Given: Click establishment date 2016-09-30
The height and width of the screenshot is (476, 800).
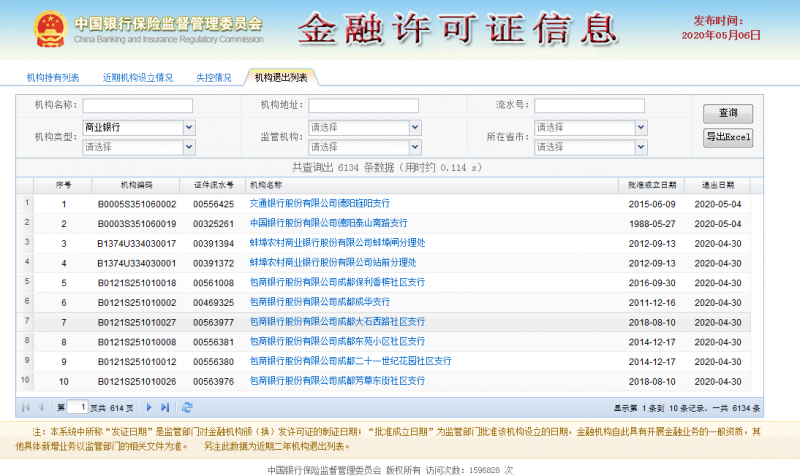Looking at the screenshot, I should [652, 283].
